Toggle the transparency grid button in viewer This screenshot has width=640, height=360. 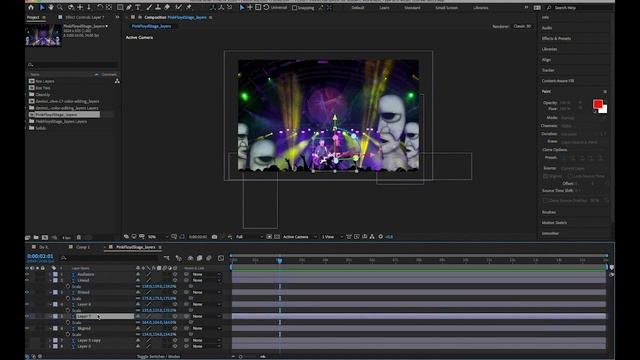tap(277, 237)
